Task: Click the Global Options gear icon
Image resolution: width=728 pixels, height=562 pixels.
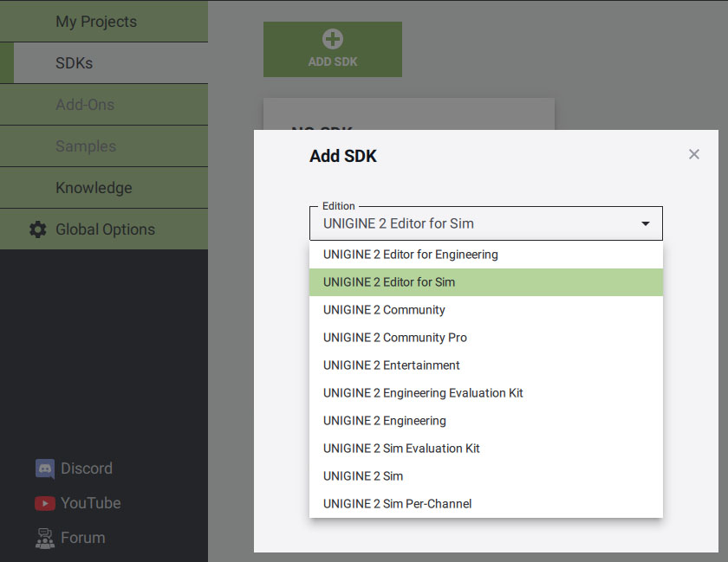Action: click(x=38, y=229)
